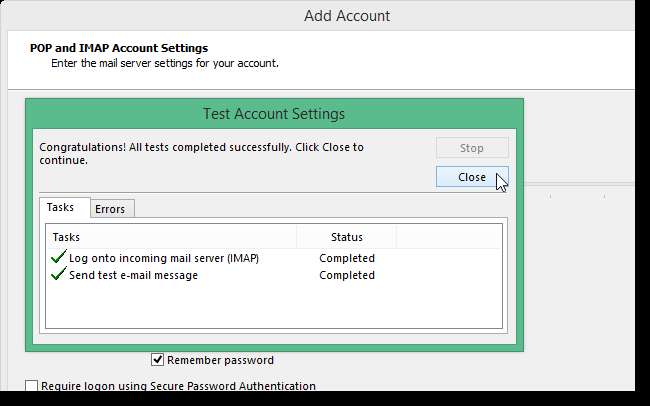Click the Add Account window title
Image resolution: width=650 pixels, height=406 pixels.
point(347,16)
